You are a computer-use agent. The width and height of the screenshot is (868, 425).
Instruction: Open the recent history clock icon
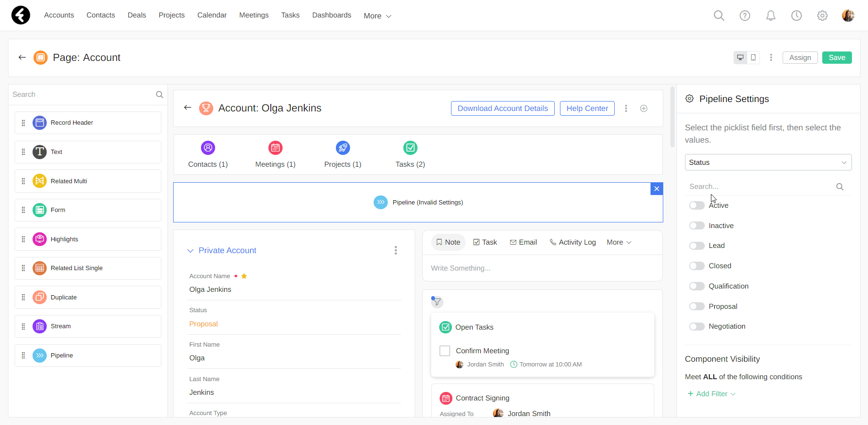coord(796,16)
